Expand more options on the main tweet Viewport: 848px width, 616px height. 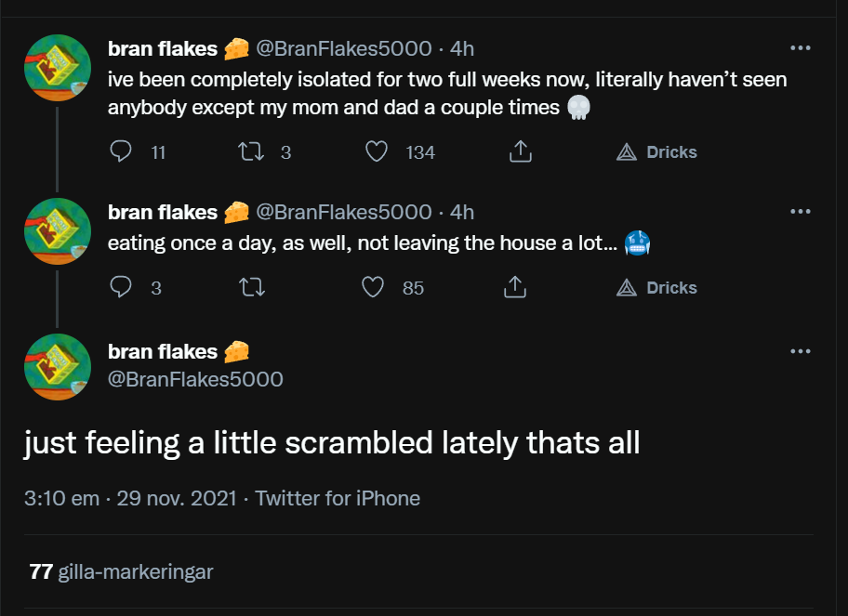point(800,351)
